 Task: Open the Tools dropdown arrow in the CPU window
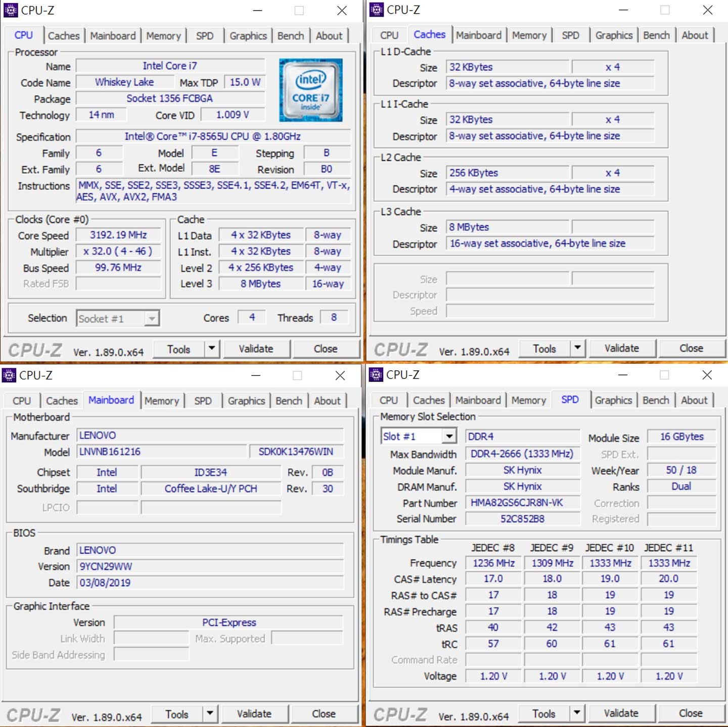(x=212, y=349)
